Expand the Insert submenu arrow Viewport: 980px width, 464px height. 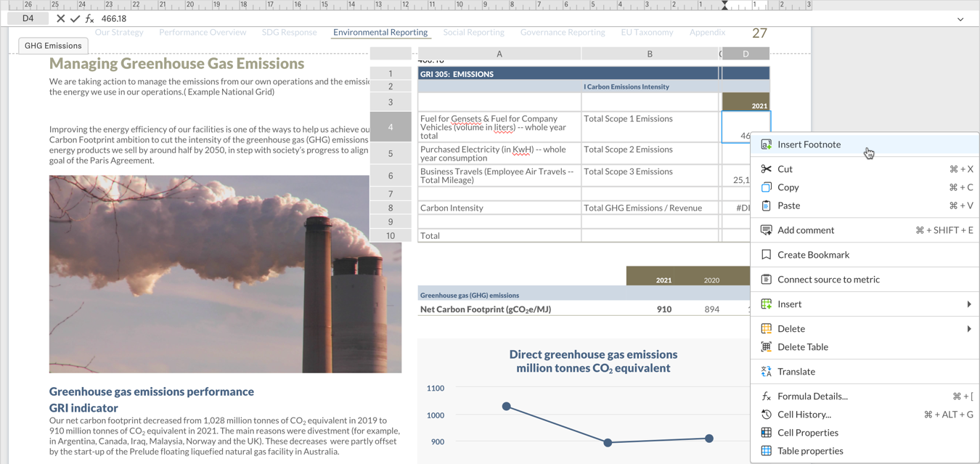click(x=969, y=304)
